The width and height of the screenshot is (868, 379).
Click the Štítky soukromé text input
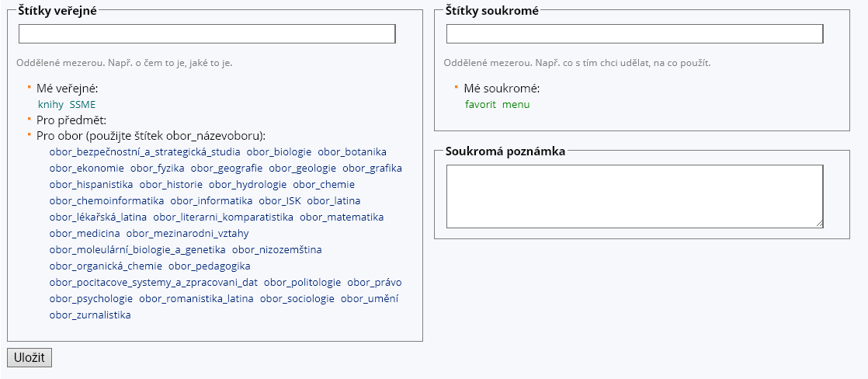tap(634, 34)
